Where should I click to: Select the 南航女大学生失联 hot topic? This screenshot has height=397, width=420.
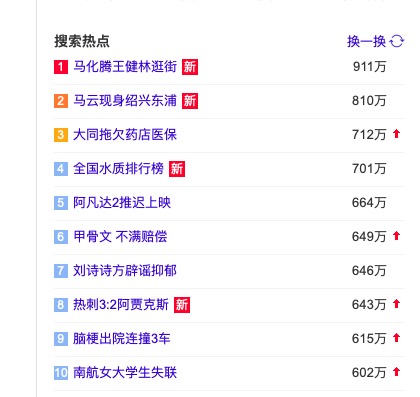pos(125,373)
